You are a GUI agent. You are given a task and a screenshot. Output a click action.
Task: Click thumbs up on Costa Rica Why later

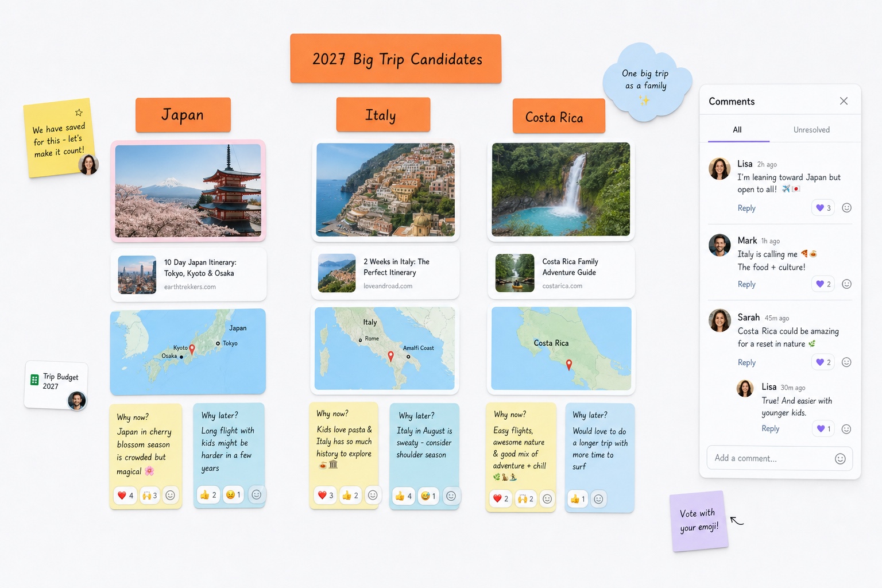[x=578, y=499]
